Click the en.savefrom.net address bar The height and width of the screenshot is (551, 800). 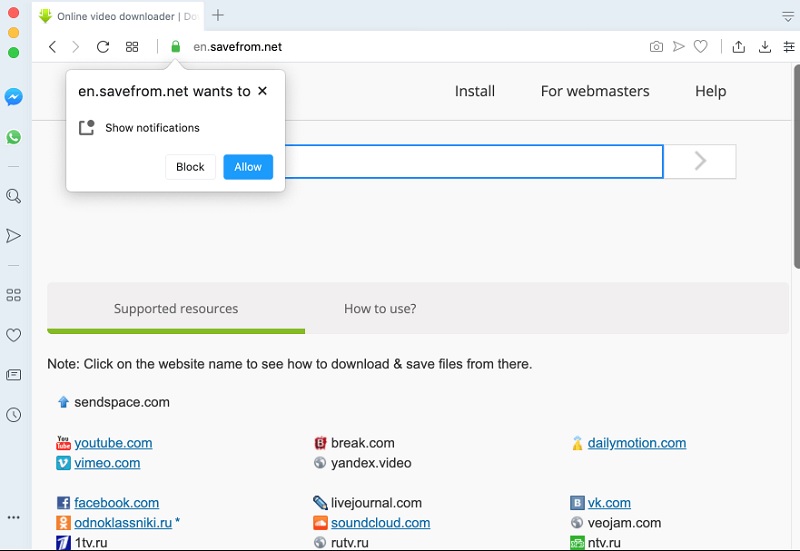(x=237, y=47)
